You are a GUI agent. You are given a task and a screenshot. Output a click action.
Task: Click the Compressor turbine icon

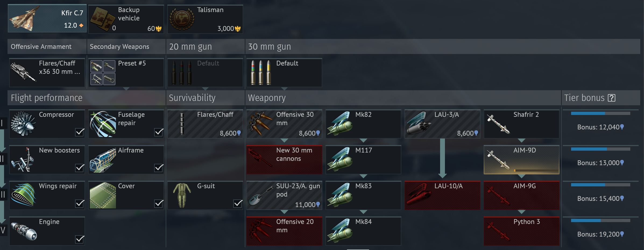coord(23,124)
